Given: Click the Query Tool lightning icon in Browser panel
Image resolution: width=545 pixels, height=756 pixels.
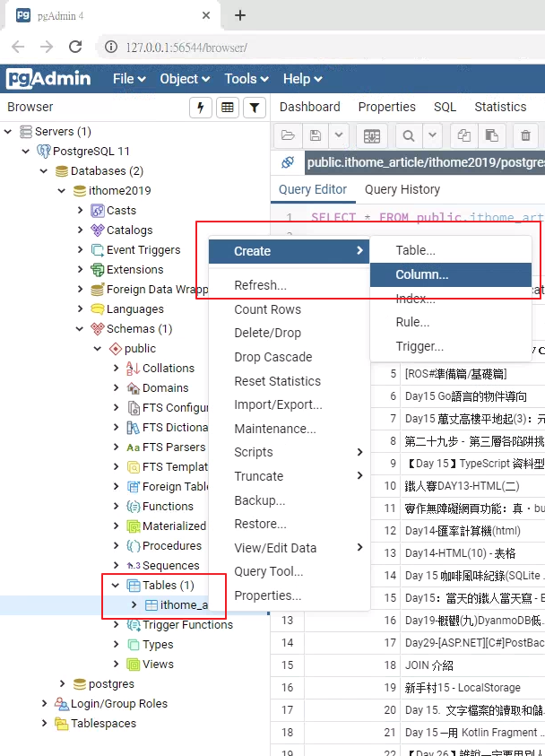Looking at the screenshot, I should (x=201, y=108).
